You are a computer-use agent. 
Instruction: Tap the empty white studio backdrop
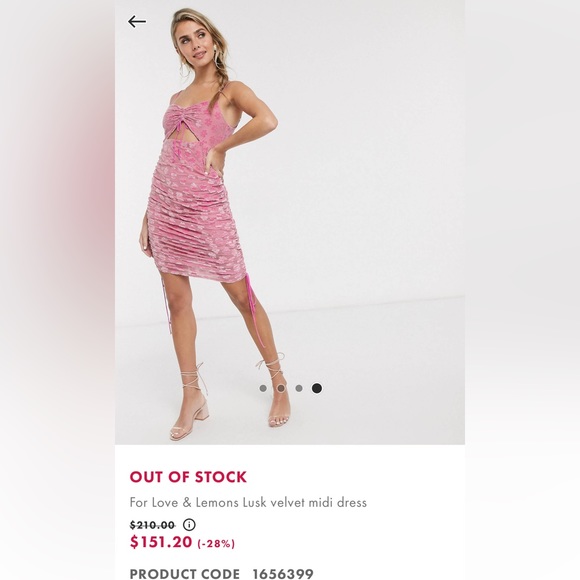(370, 166)
